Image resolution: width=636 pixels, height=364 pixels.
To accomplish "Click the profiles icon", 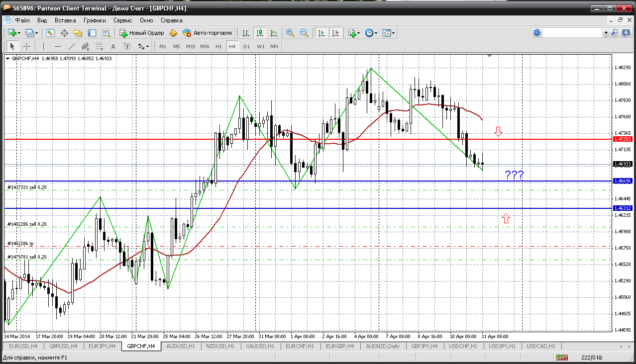I will [x=29, y=33].
